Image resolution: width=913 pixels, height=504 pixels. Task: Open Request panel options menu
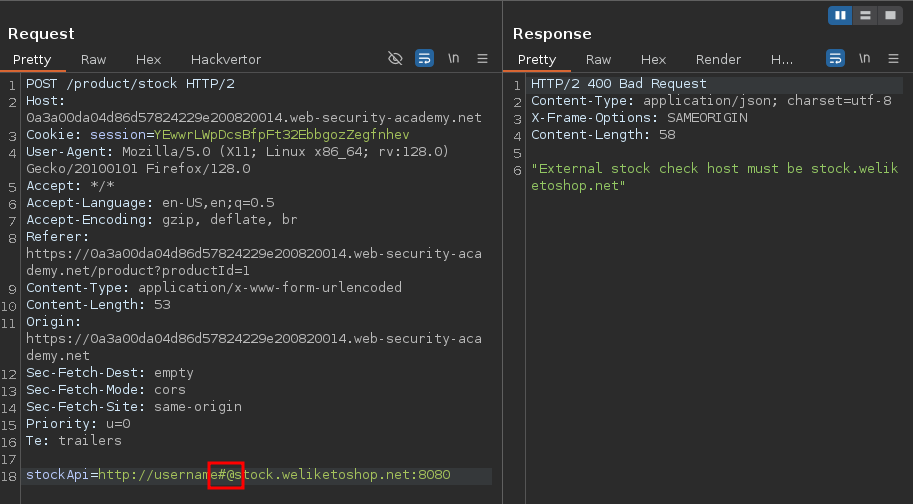pyautogui.click(x=482, y=59)
